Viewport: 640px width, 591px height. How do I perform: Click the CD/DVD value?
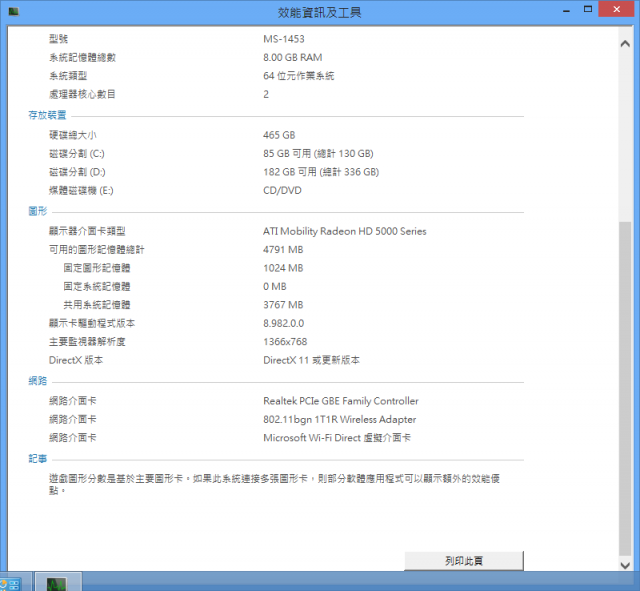pyautogui.click(x=282, y=191)
